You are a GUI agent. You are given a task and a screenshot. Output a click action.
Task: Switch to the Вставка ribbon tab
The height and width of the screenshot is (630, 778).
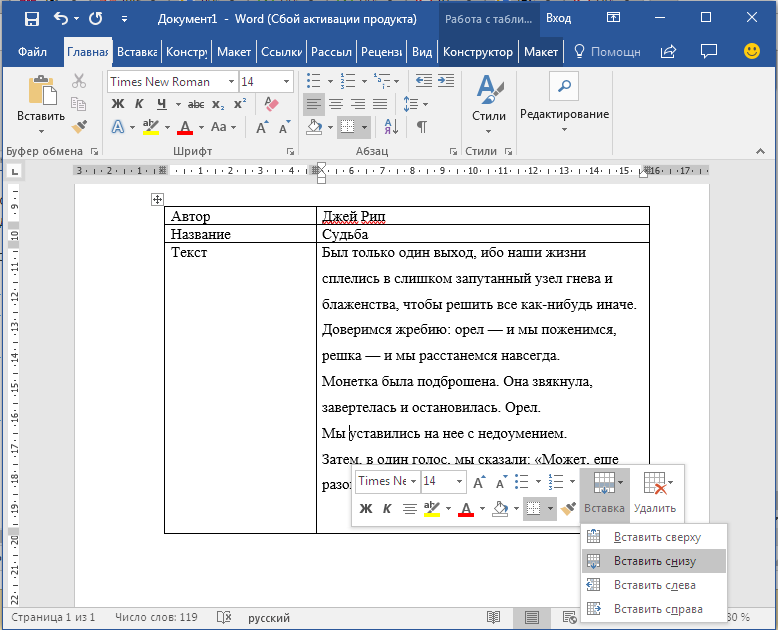pyautogui.click(x=137, y=52)
